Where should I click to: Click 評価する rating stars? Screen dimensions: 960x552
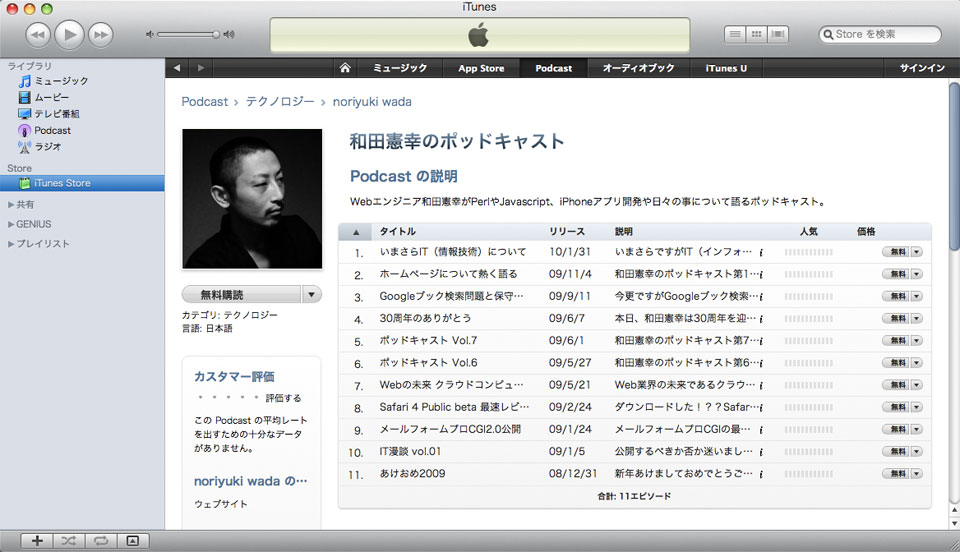coord(228,398)
